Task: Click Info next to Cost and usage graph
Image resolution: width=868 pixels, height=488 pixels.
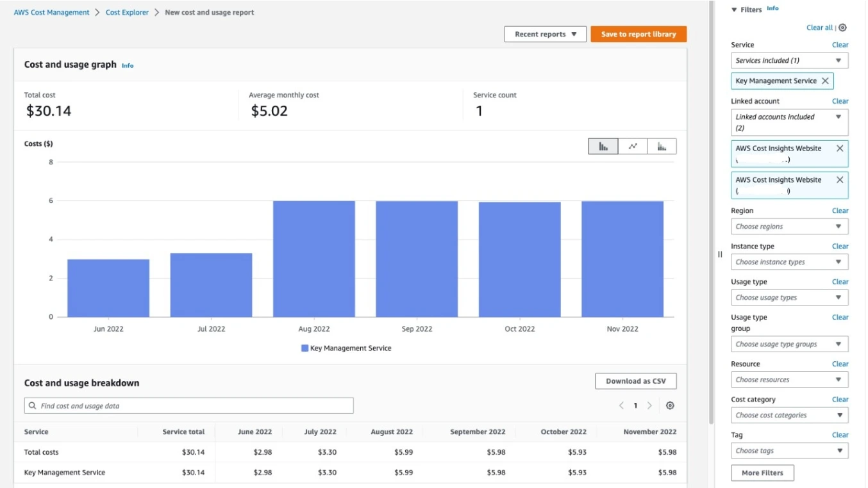Action: pyautogui.click(x=127, y=65)
